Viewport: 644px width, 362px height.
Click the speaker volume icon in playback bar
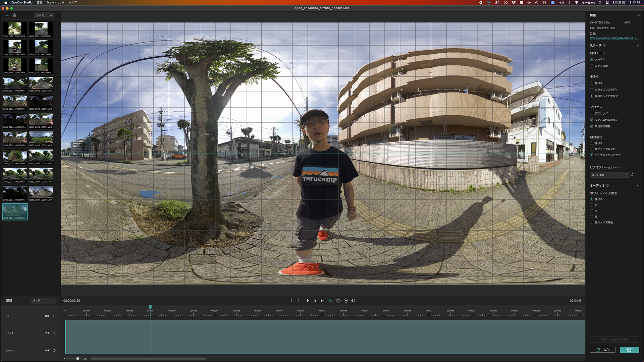[x=353, y=301]
